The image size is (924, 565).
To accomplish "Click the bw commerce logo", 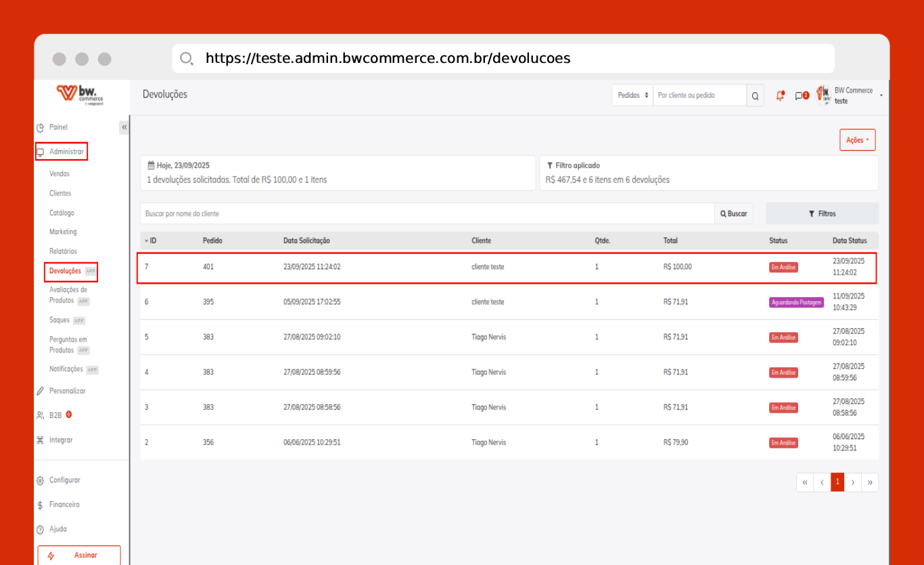I will click(80, 93).
